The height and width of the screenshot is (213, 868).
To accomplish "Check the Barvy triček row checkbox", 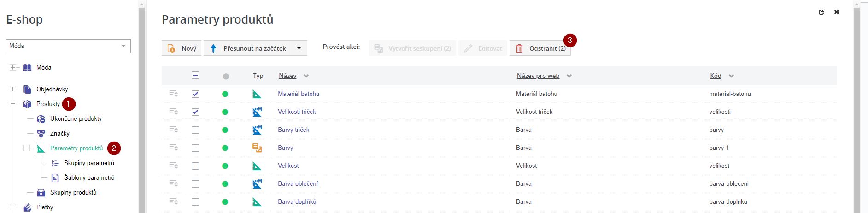I will coord(195,130).
